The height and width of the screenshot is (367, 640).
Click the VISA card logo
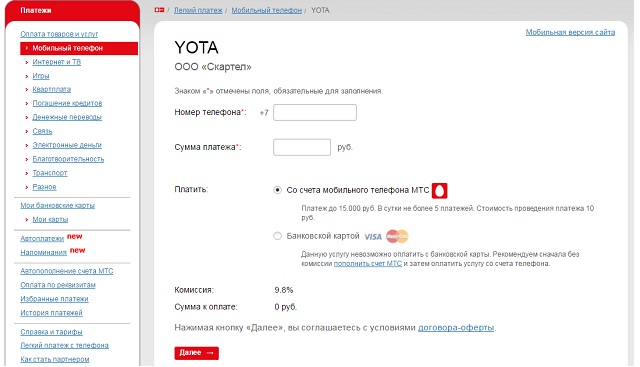point(373,237)
